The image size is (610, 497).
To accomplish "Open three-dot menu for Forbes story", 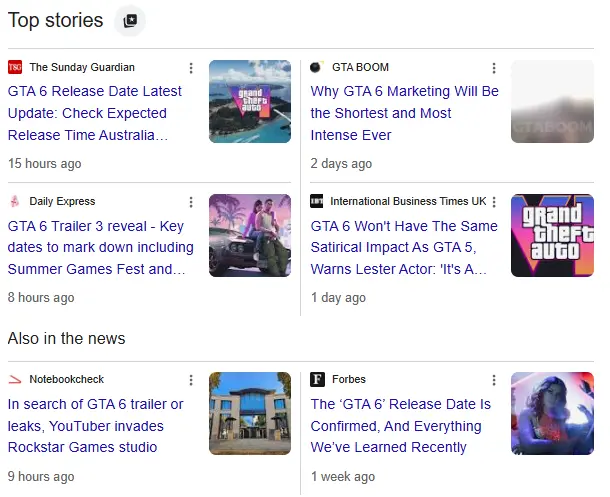I will click(x=494, y=380).
